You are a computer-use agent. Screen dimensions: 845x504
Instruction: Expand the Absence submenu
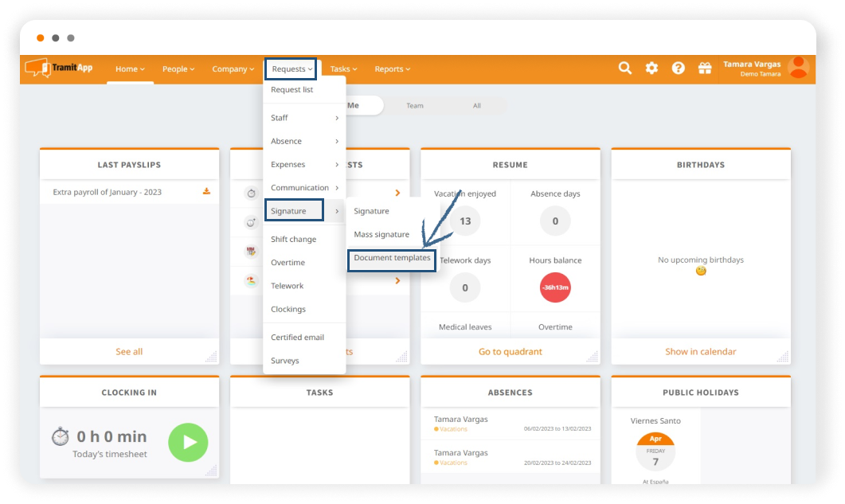[304, 141]
